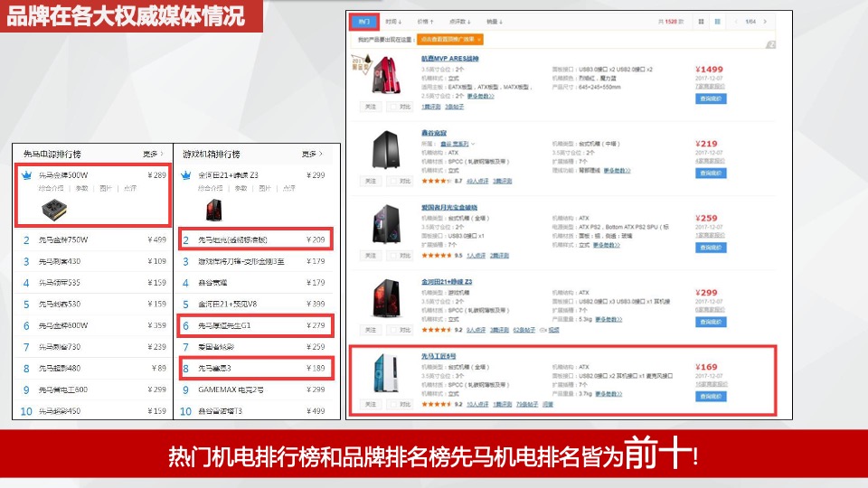Open ¥299 red-lit case product image
868x488 pixels.
click(x=386, y=298)
